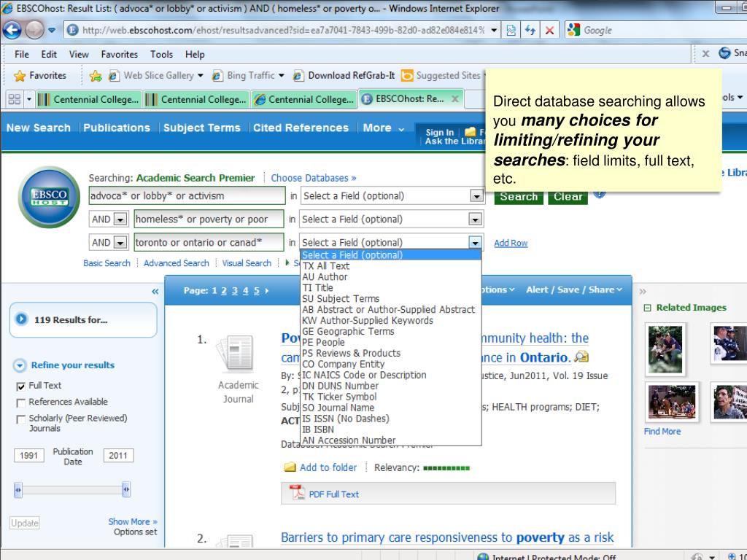747x560 pixels.
Task: Click the Add Row link
Action: point(511,243)
